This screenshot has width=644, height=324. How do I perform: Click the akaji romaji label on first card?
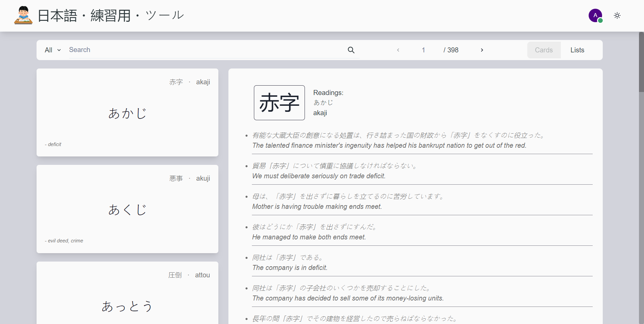tap(203, 82)
